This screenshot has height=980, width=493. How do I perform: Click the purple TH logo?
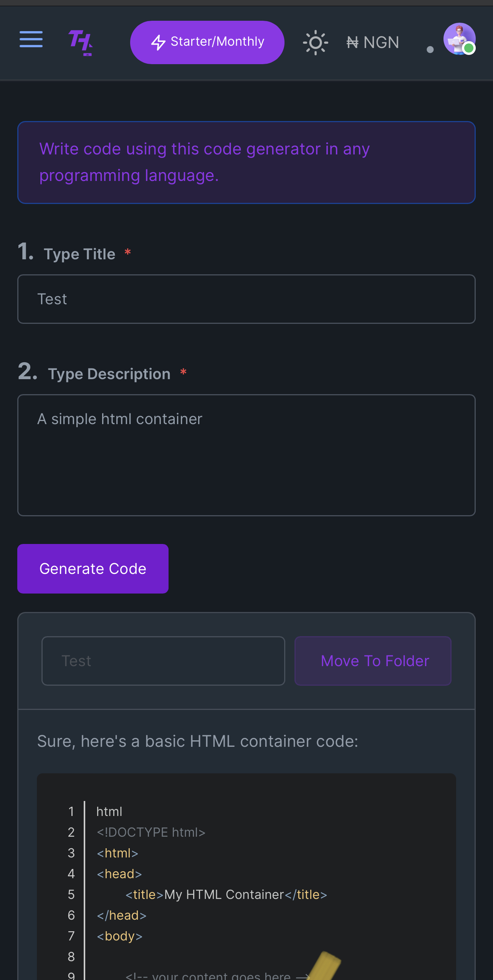click(80, 42)
